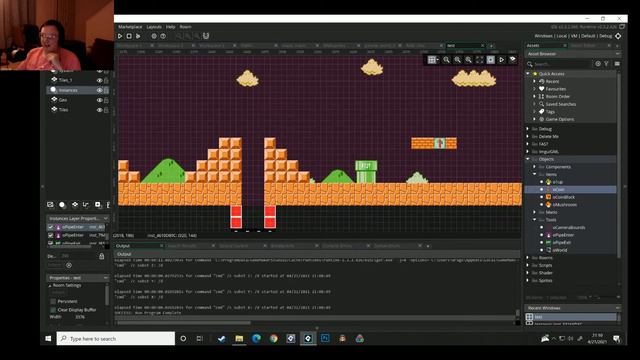Select the oPipeExit object
The image size is (640, 360).
pyautogui.click(x=562, y=242)
